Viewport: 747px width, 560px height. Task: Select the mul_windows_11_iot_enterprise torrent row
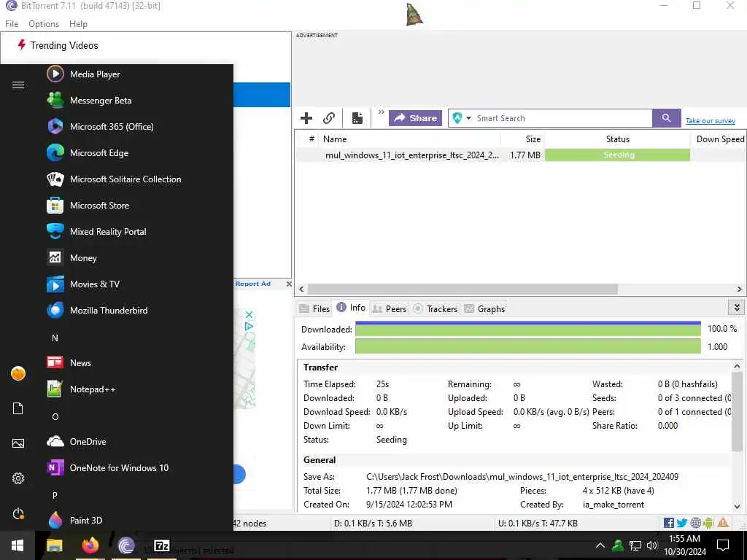pos(519,155)
